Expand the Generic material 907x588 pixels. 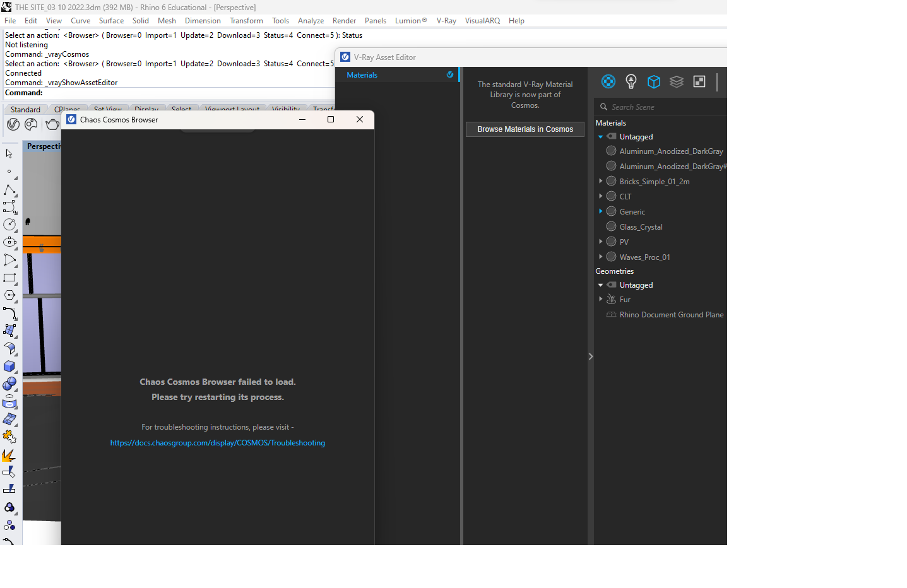click(x=600, y=211)
